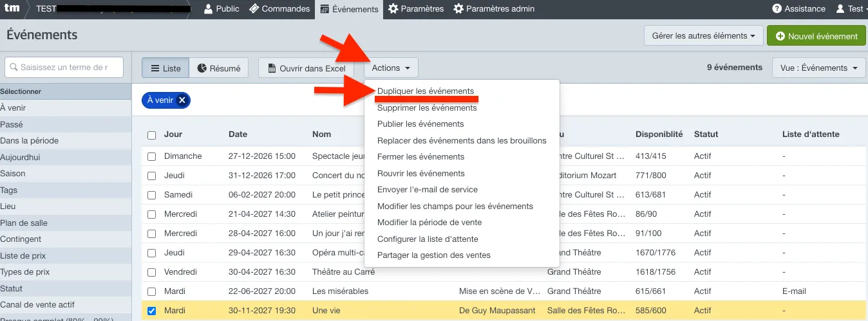
Task: Select the Tags sidebar filter
Action: [x=66, y=190]
